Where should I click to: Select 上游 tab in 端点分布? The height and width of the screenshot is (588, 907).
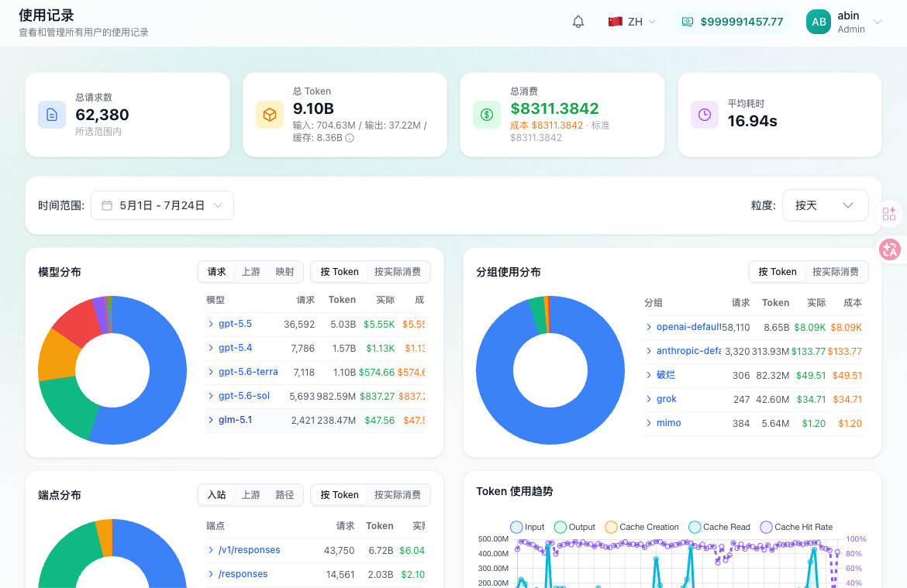pos(250,495)
